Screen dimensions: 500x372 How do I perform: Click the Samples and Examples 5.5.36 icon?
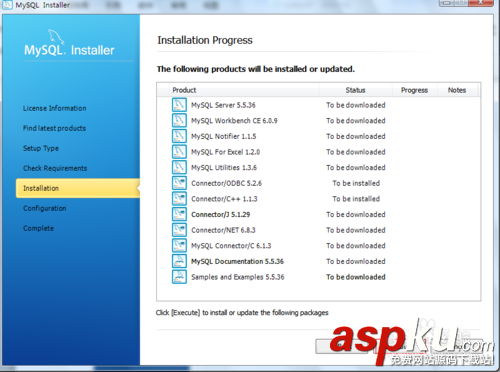(x=179, y=277)
